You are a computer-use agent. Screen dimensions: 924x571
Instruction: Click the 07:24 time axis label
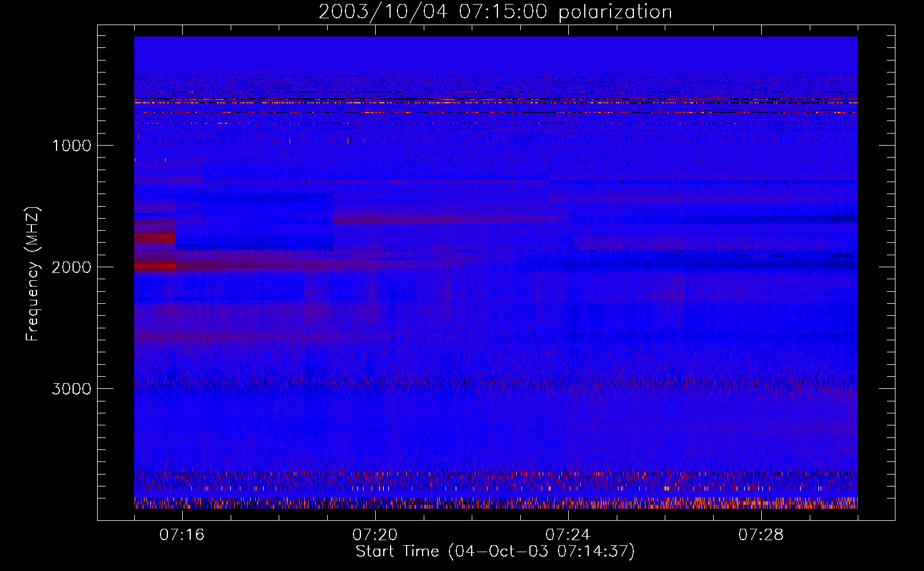pyautogui.click(x=568, y=534)
